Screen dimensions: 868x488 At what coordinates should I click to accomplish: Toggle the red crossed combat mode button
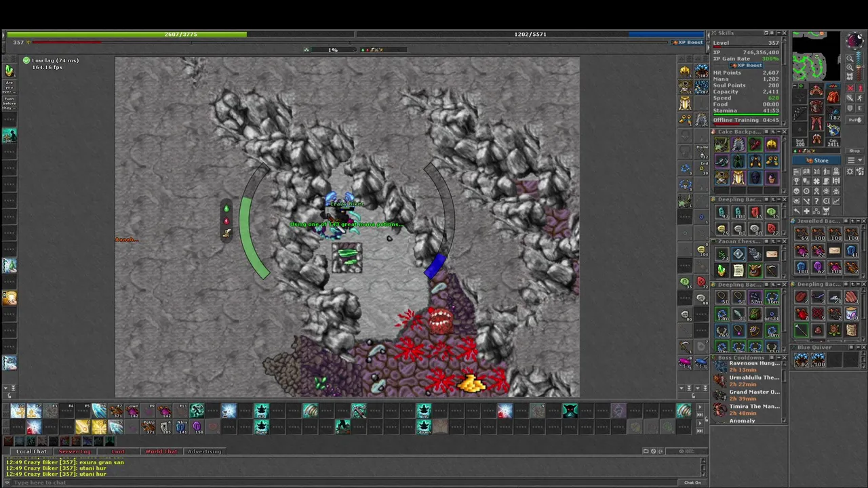850,88
